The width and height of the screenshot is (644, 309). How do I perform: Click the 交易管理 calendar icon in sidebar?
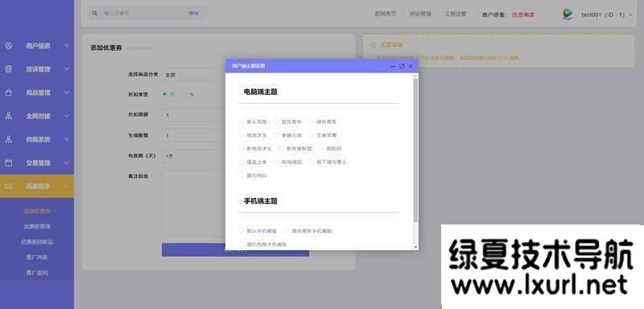(x=9, y=163)
